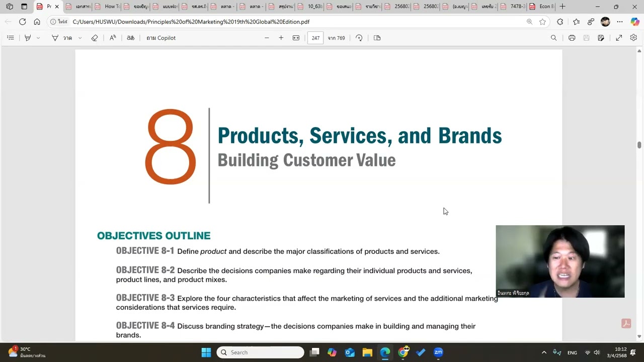Switch to the 'สรุปงาน' tab
This screenshot has height=362, width=644.
tap(281, 7)
